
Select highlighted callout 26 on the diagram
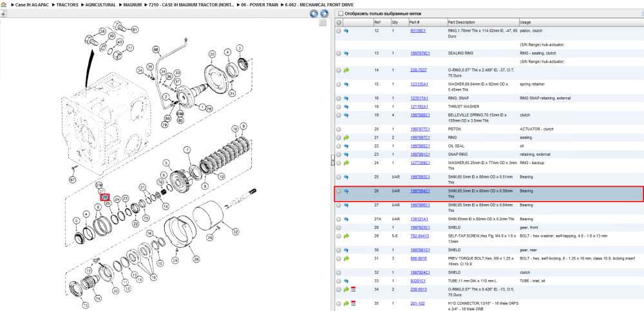point(105,197)
